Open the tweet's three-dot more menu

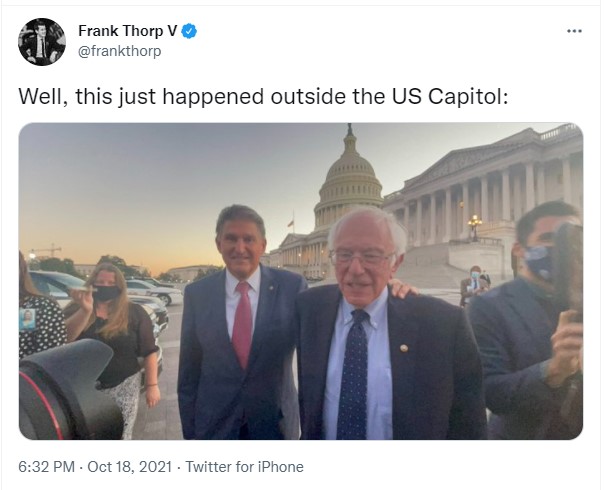(x=573, y=31)
